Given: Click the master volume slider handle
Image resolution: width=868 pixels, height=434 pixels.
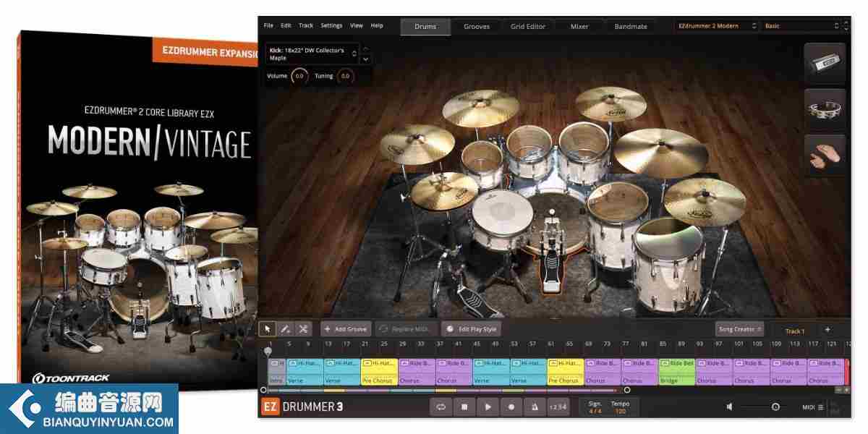Looking at the screenshot, I should pos(775,407).
